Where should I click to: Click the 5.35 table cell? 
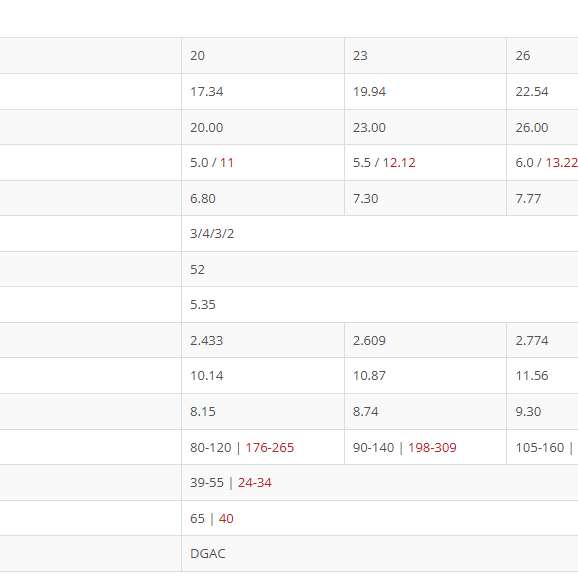point(380,304)
